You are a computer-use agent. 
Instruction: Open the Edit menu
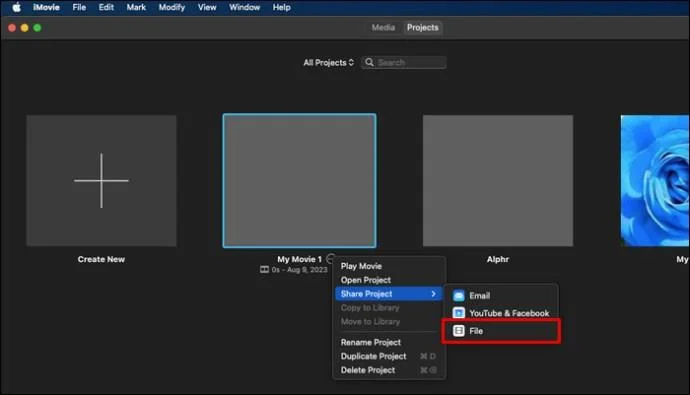(106, 7)
